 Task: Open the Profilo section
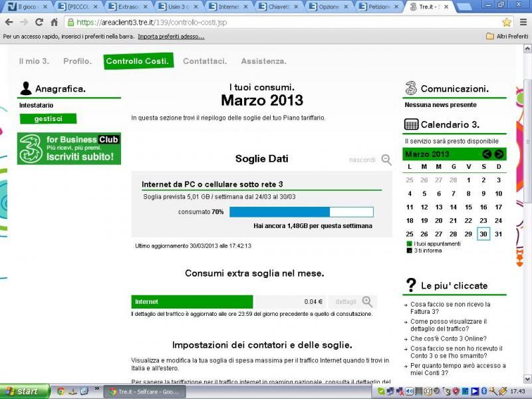point(77,61)
